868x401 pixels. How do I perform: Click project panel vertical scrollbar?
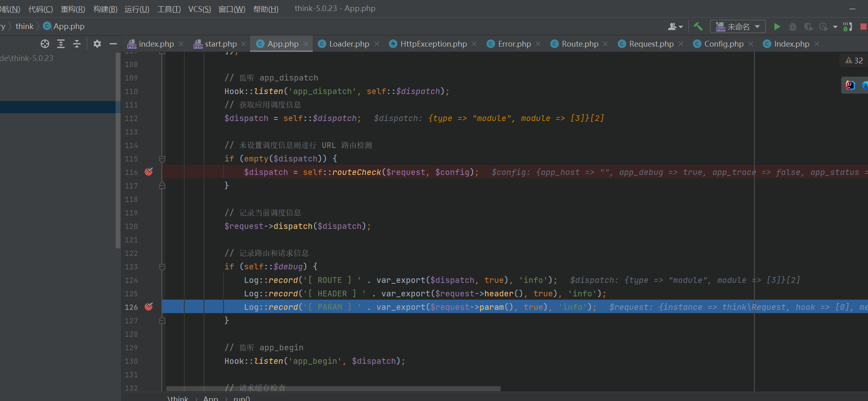click(118, 150)
